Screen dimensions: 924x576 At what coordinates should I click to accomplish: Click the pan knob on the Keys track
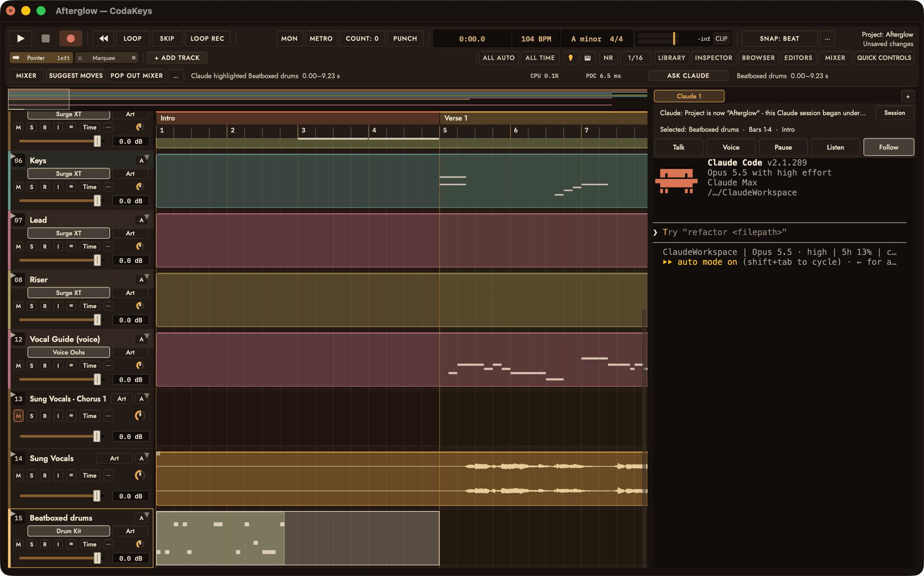click(139, 186)
